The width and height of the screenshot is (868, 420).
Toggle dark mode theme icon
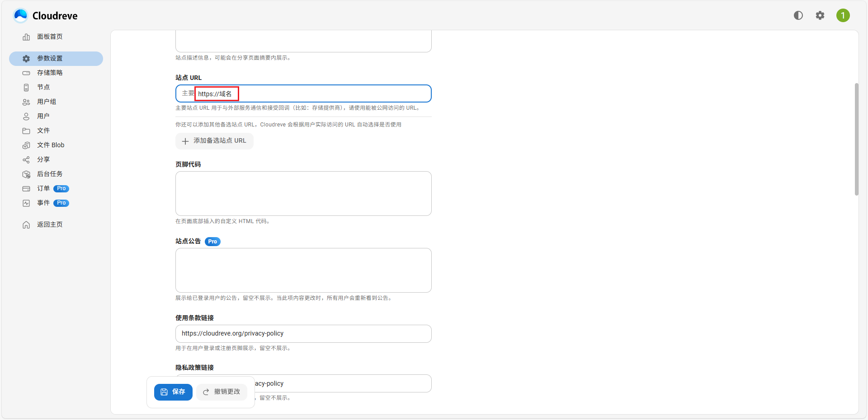click(798, 15)
